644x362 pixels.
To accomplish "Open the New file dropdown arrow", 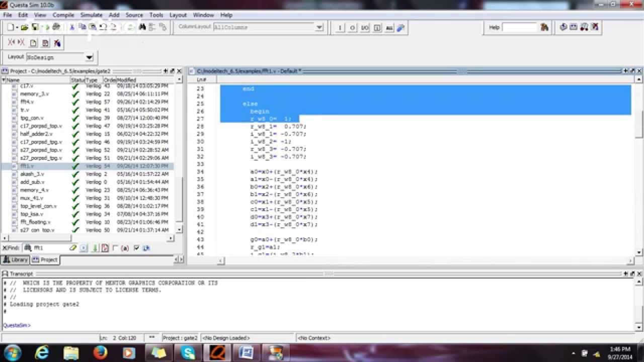I will [17, 28].
